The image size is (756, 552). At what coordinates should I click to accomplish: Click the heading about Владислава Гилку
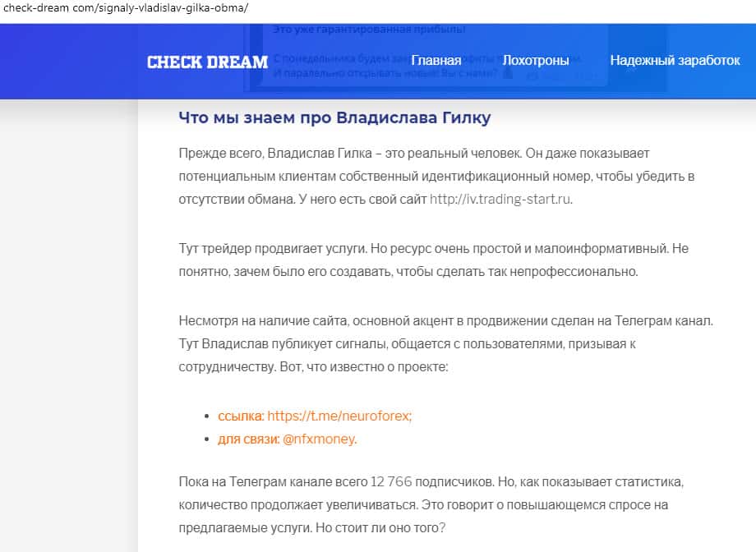[334, 117]
